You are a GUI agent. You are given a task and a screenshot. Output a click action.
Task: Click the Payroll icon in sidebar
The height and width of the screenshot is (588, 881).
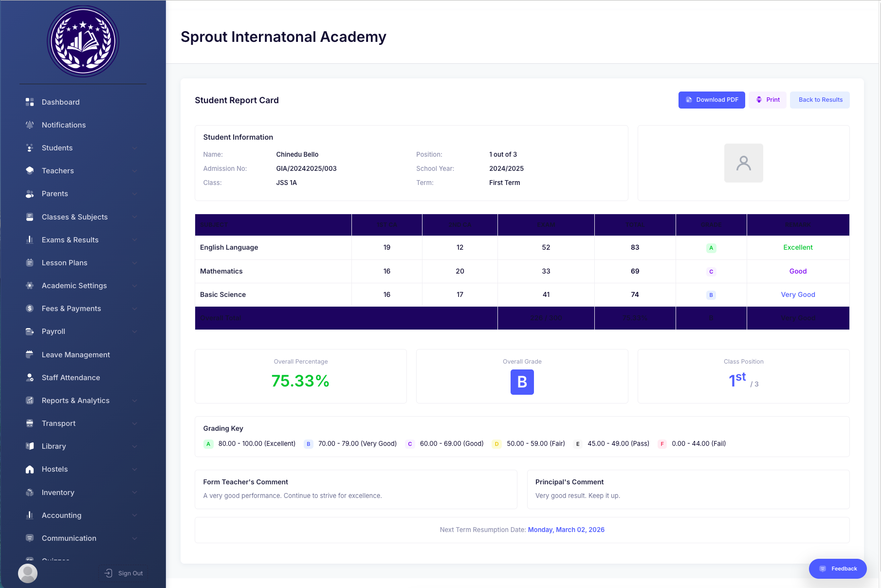[30, 331]
